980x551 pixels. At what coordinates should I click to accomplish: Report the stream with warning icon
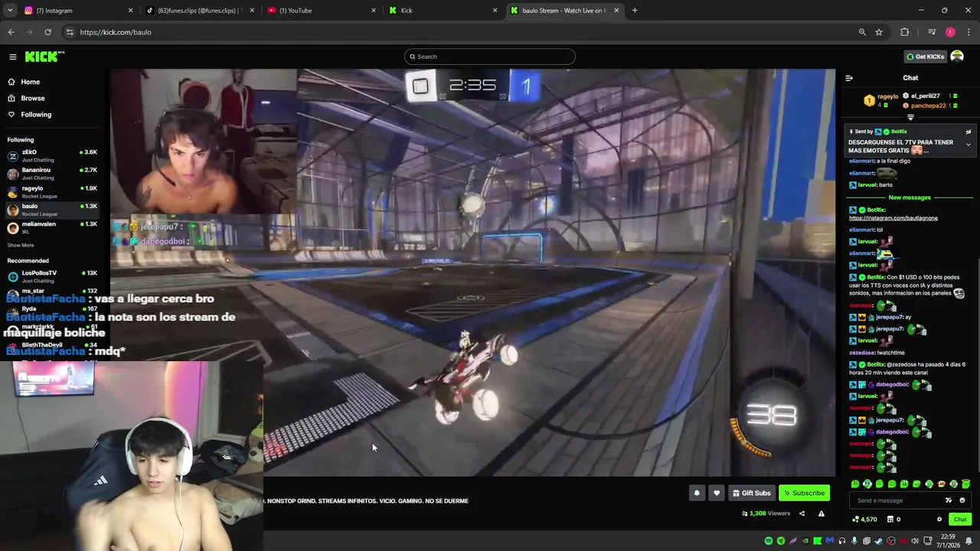coord(821,514)
